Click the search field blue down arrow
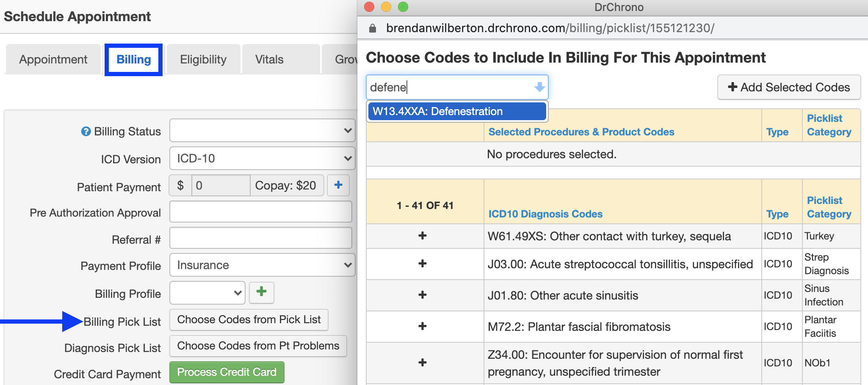868x385 pixels. coord(539,87)
